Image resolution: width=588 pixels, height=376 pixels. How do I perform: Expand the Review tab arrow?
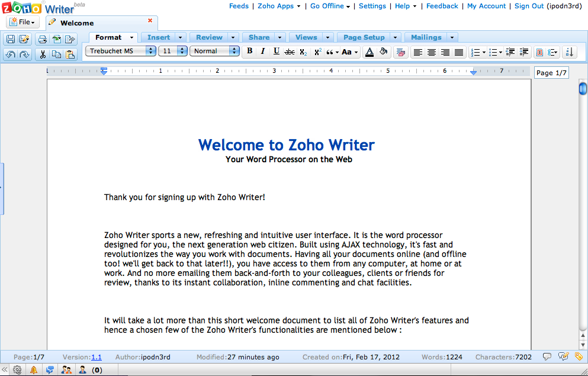(233, 37)
